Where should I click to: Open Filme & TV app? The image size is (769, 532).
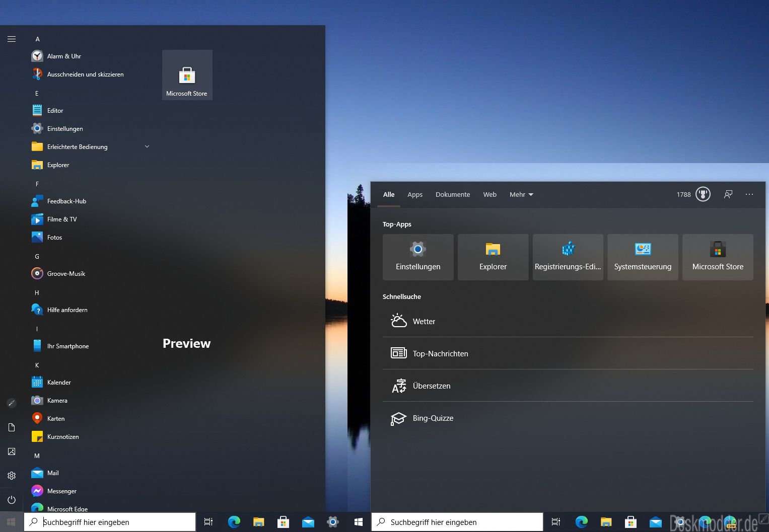tap(91, 219)
